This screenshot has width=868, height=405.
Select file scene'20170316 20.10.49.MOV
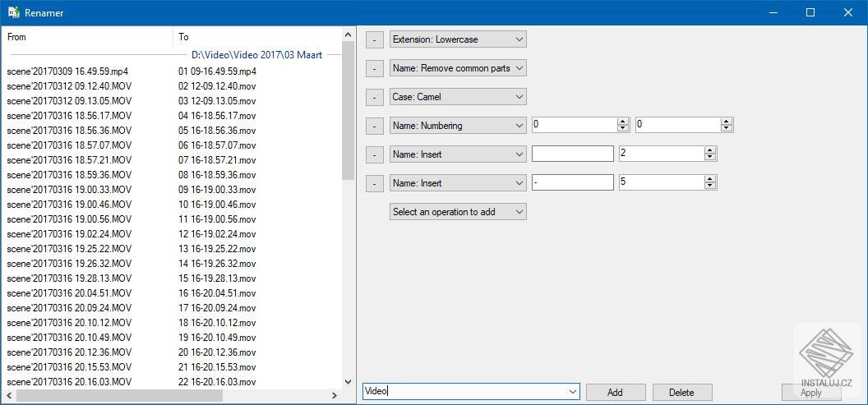(x=70, y=337)
